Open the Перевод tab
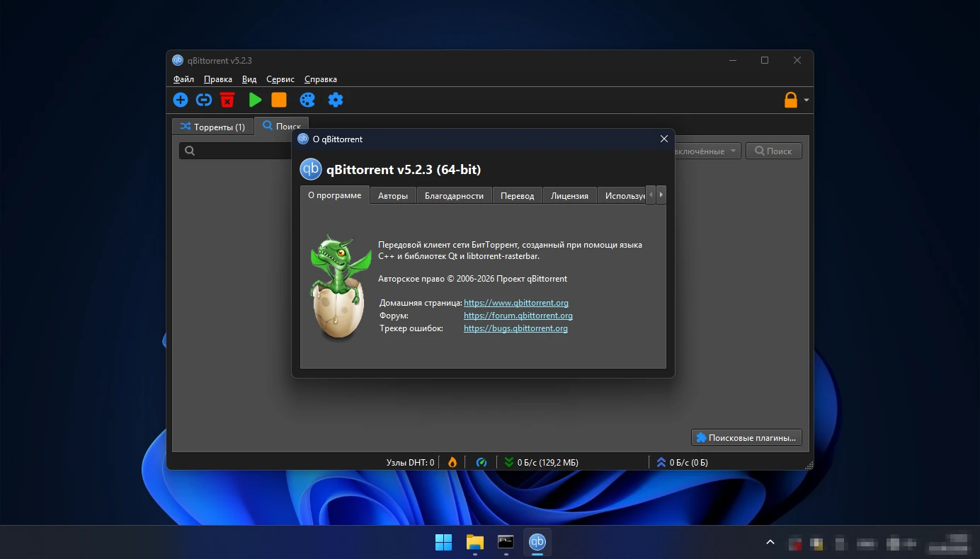Image resolution: width=980 pixels, height=559 pixels. 518,196
